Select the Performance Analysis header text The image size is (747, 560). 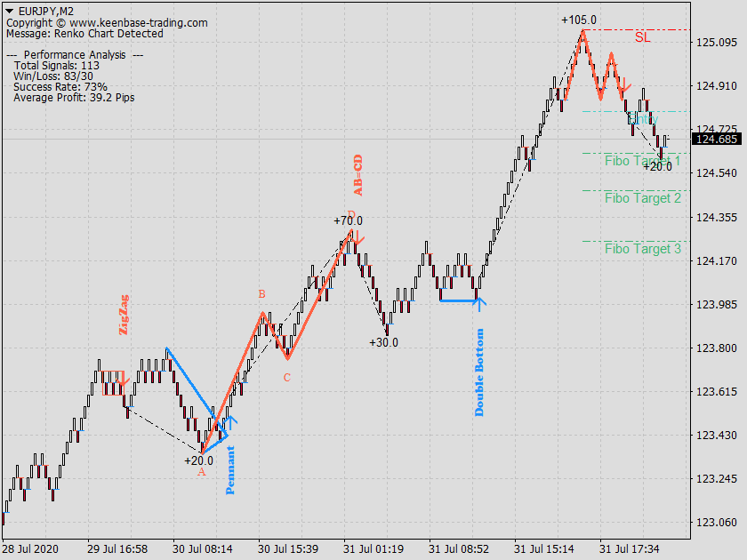[x=64, y=54]
